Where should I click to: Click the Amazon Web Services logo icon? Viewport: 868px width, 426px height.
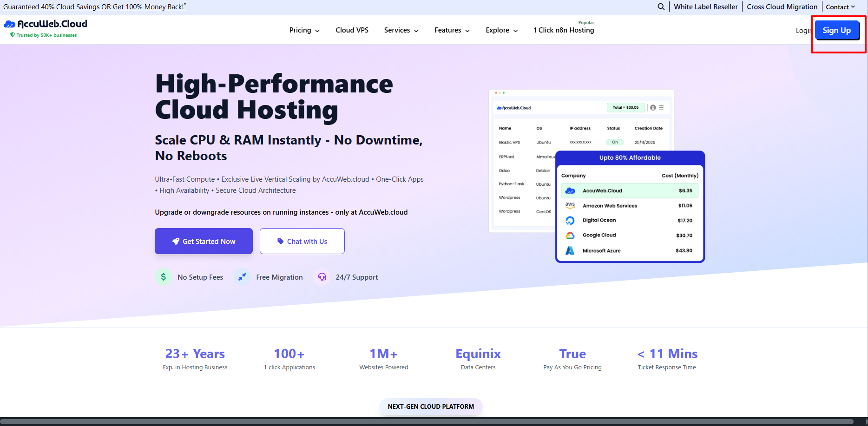[x=570, y=205]
